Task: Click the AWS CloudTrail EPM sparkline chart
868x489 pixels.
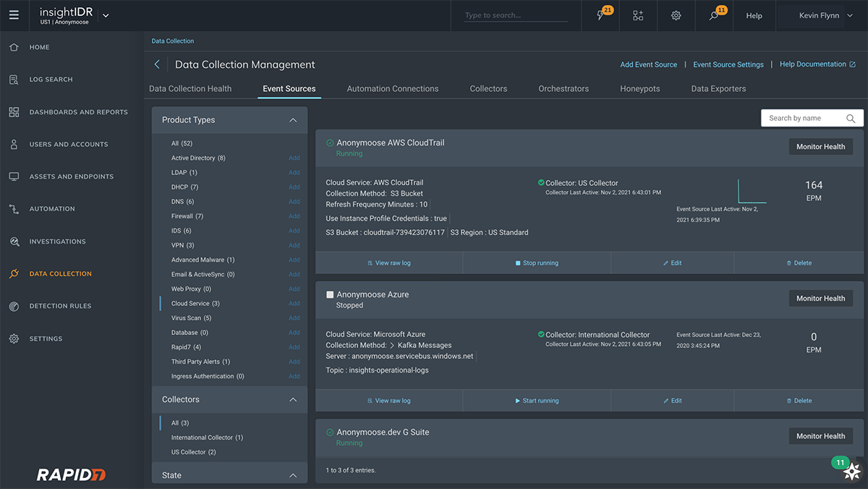Action: [x=752, y=191]
